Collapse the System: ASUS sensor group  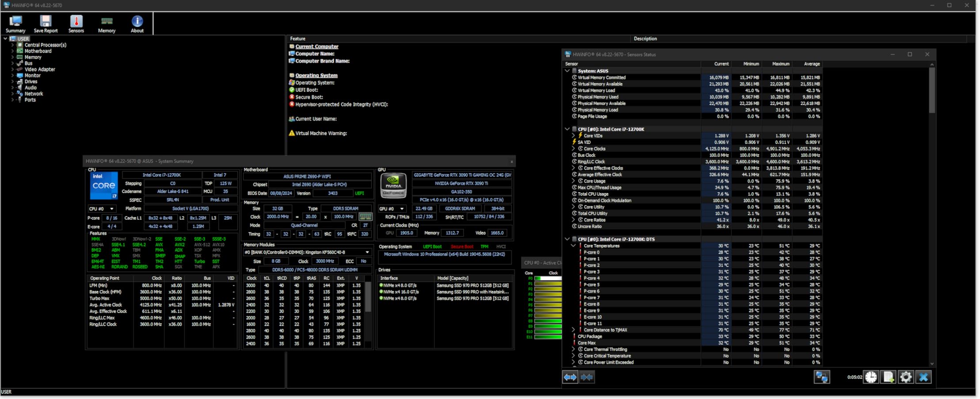(x=567, y=71)
